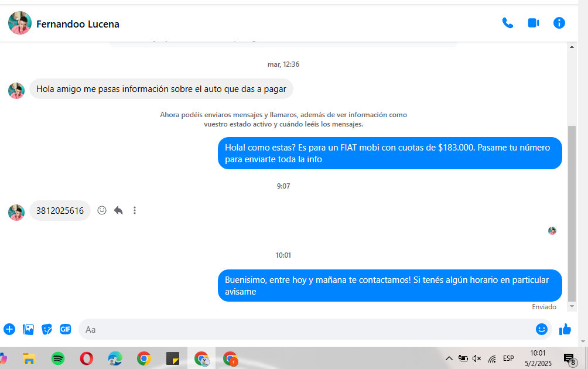Viewport: 588px width, 369px height.
Task: Open the Wi-Fi network panel
Action: coord(492,359)
